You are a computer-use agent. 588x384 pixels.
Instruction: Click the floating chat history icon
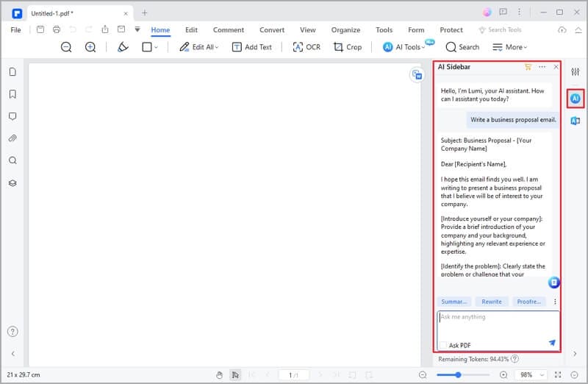(x=554, y=282)
